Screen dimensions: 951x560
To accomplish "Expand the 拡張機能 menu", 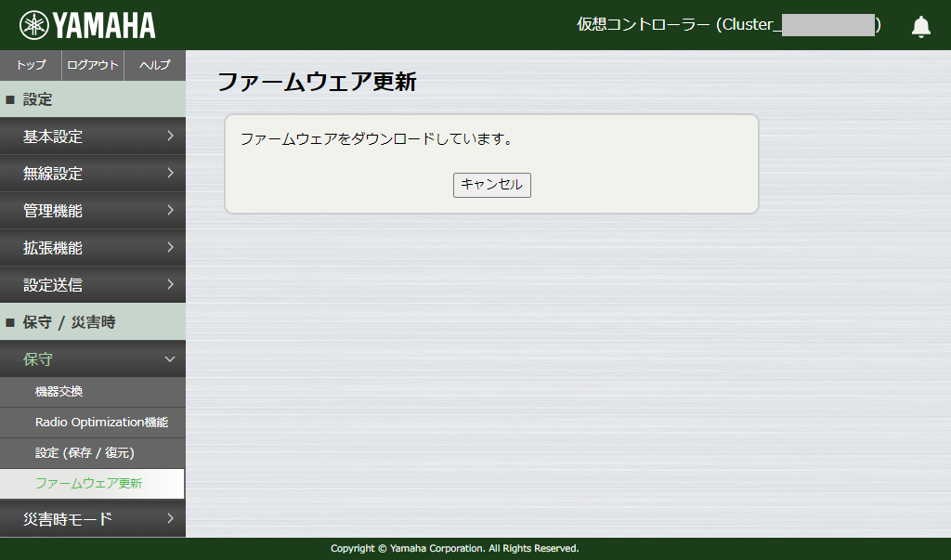I will [93, 247].
